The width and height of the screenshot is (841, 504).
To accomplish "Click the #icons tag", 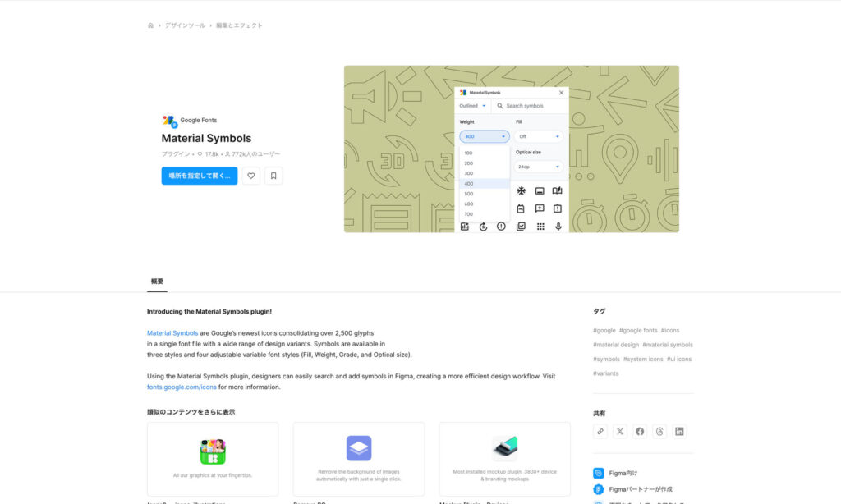I will [670, 330].
